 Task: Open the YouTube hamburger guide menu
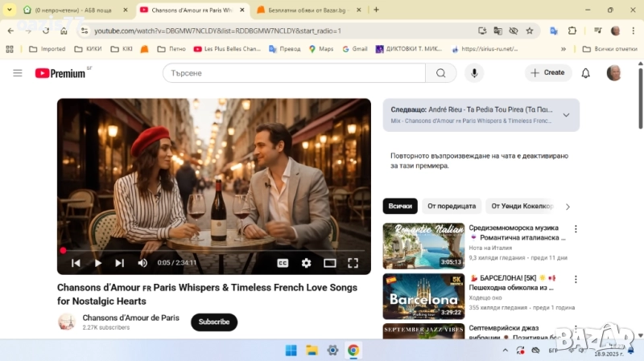click(x=18, y=73)
